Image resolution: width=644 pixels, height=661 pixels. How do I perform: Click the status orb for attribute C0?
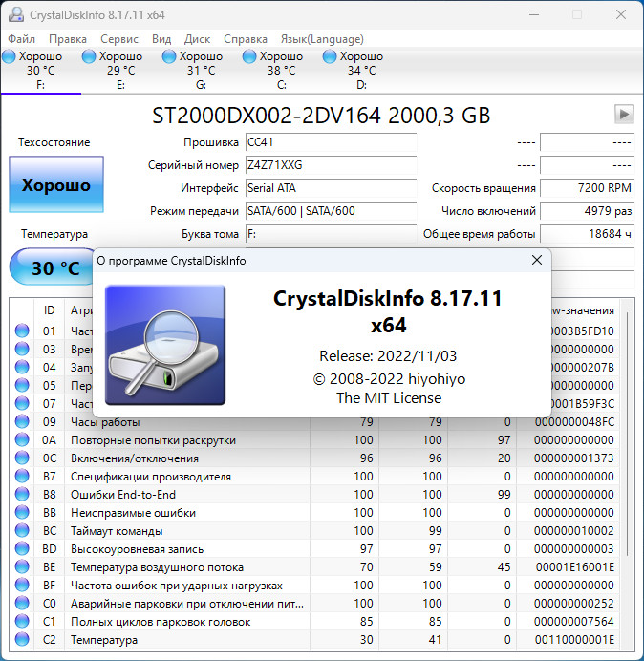coord(22,604)
